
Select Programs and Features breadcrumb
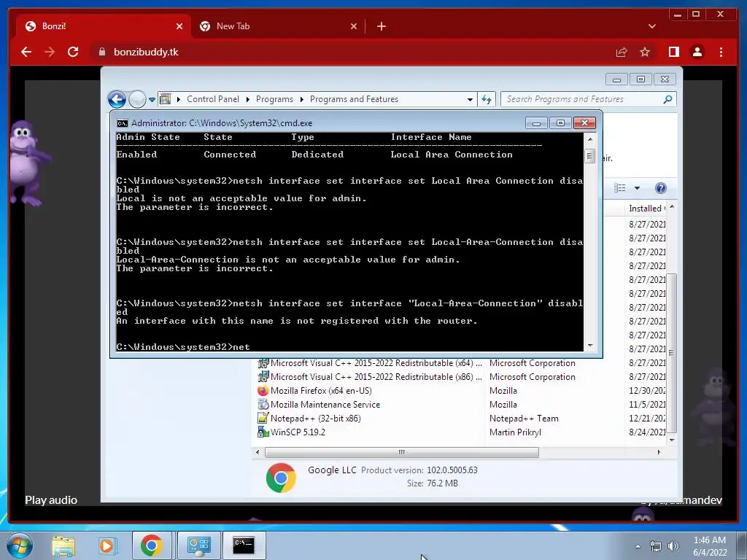(x=354, y=99)
